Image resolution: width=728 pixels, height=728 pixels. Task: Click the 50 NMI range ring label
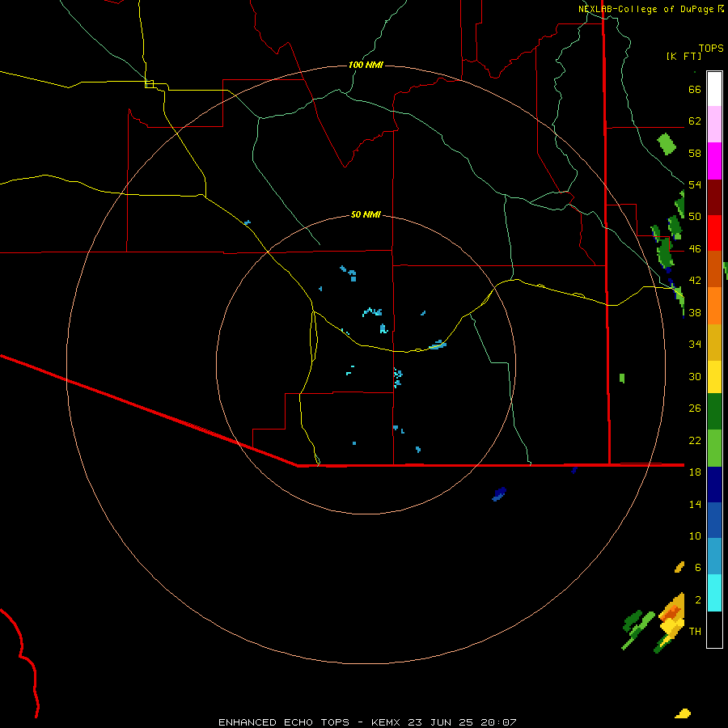click(x=366, y=214)
